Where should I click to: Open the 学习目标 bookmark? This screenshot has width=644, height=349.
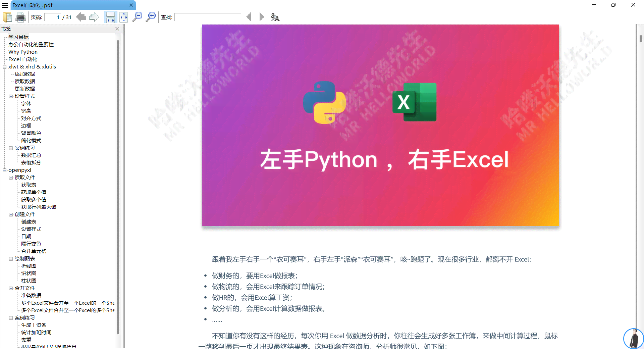pyautogui.click(x=18, y=37)
